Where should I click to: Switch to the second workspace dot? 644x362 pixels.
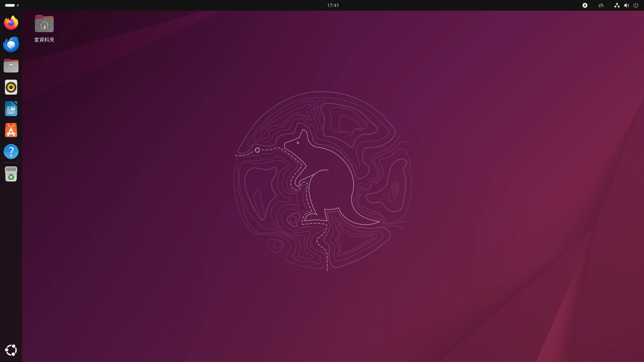click(x=18, y=5)
